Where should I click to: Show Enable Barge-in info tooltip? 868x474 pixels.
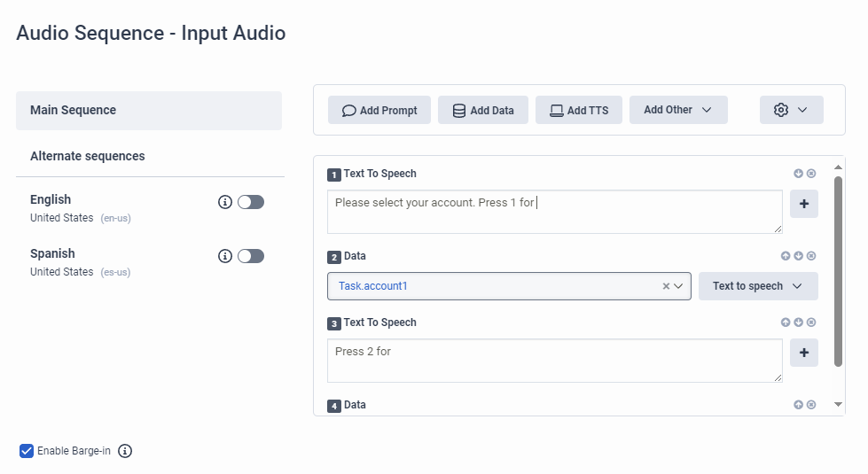(x=125, y=451)
